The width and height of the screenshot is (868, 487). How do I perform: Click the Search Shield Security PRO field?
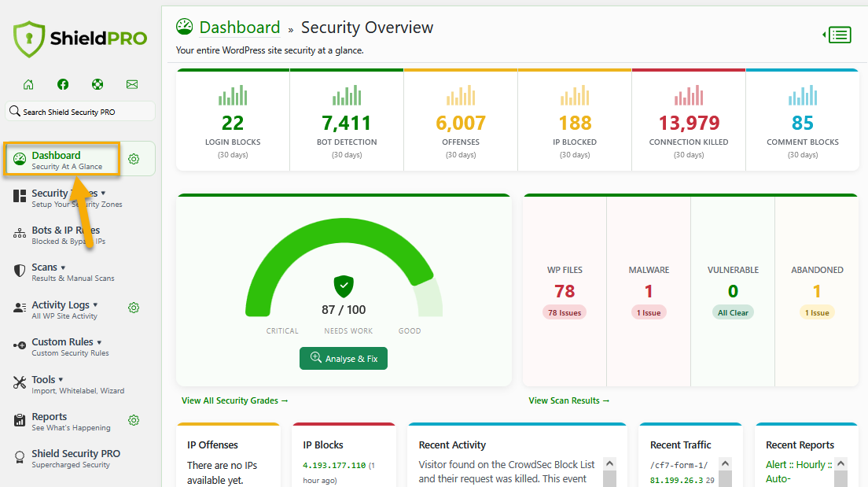[80, 112]
